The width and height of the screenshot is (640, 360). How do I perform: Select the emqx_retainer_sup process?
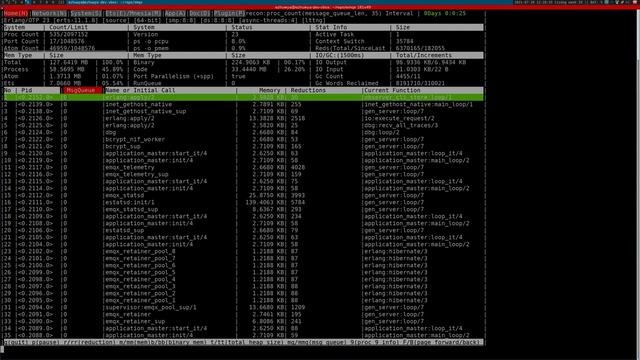[x=135, y=321]
